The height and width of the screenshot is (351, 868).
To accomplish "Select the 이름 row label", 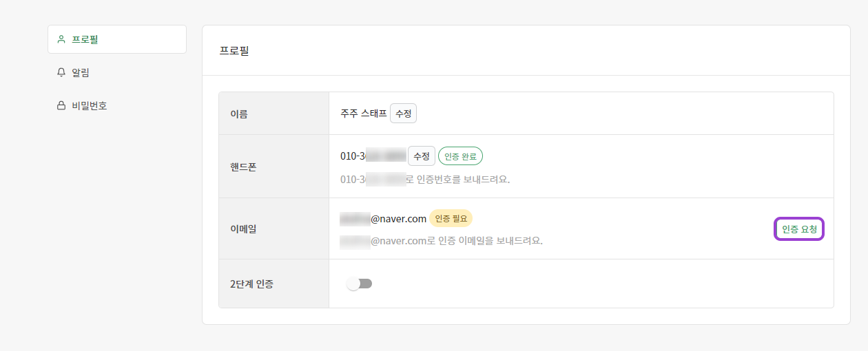I will tap(239, 114).
